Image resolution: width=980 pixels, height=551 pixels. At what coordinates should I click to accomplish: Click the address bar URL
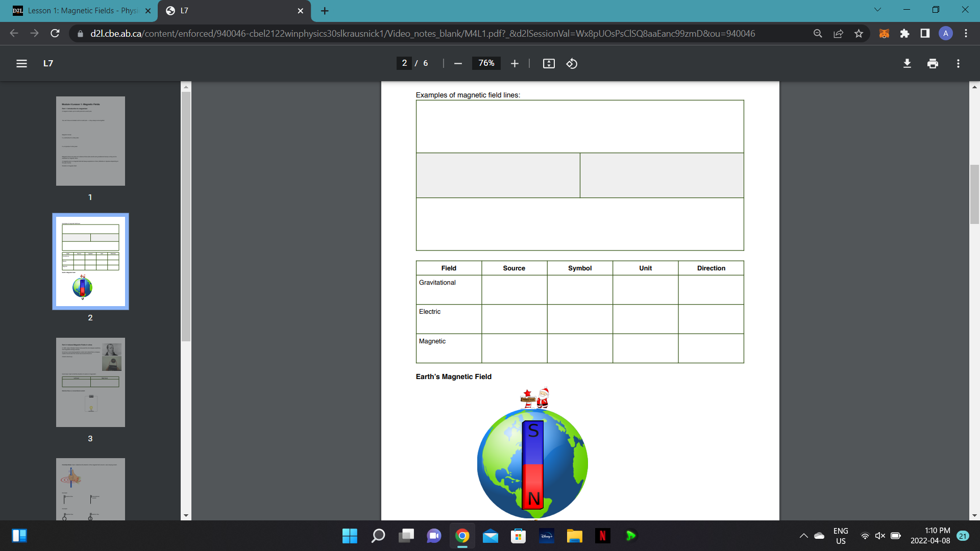(x=423, y=34)
